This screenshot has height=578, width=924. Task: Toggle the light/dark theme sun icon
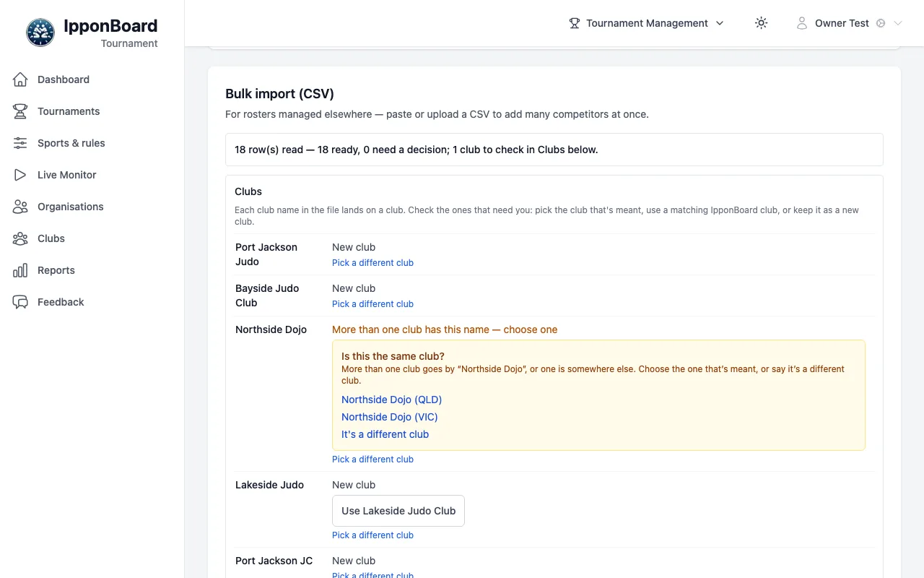(x=761, y=23)
